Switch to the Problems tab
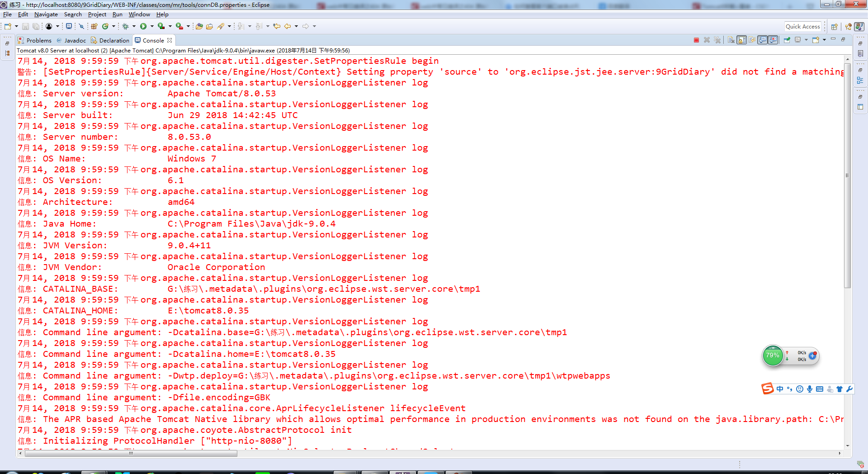 (34, 40)
